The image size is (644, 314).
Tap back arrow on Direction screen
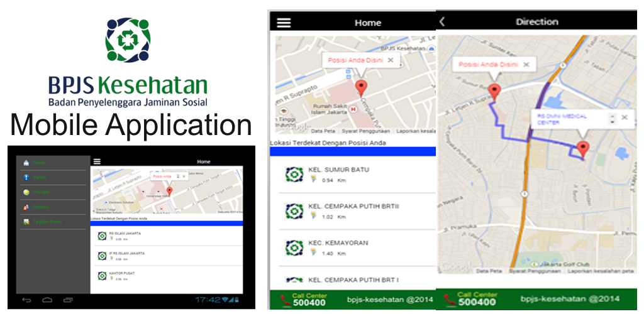442,22
